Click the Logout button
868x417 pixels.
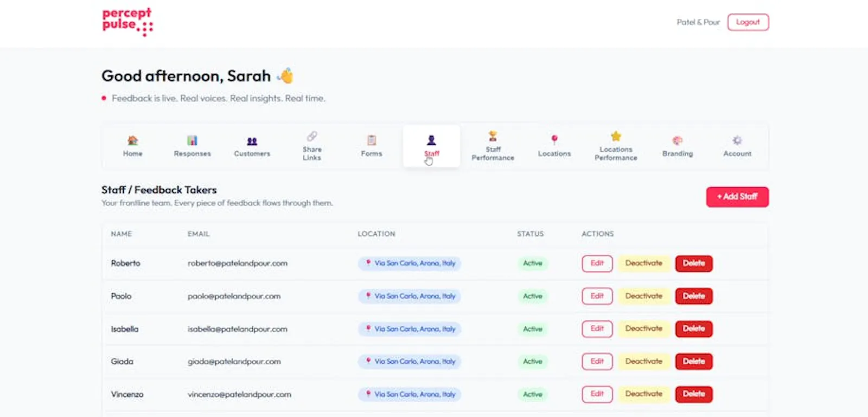tap(748, 22)
